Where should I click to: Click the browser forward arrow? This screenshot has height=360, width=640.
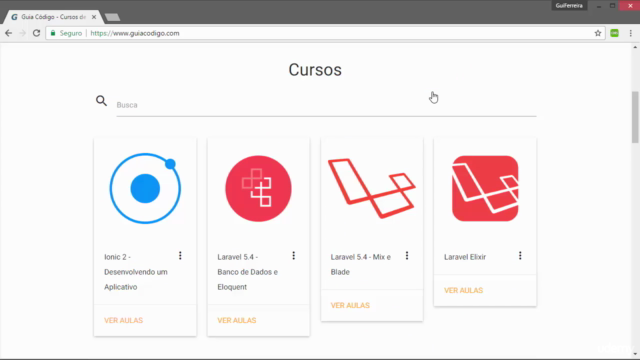point(22,33)
